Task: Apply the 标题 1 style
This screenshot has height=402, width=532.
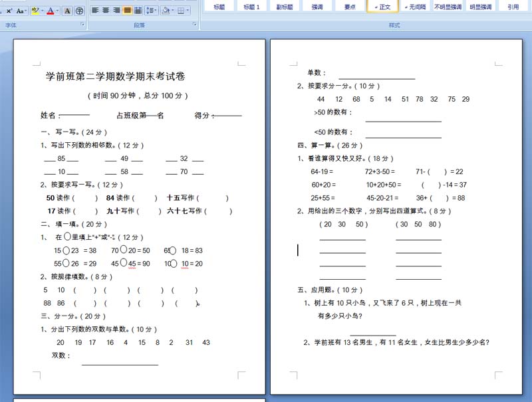Action: coord(252,7)
